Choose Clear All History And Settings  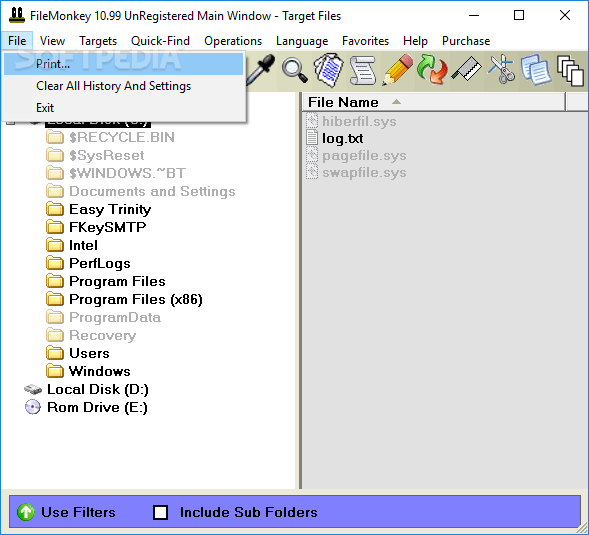[x=124, y=86]
